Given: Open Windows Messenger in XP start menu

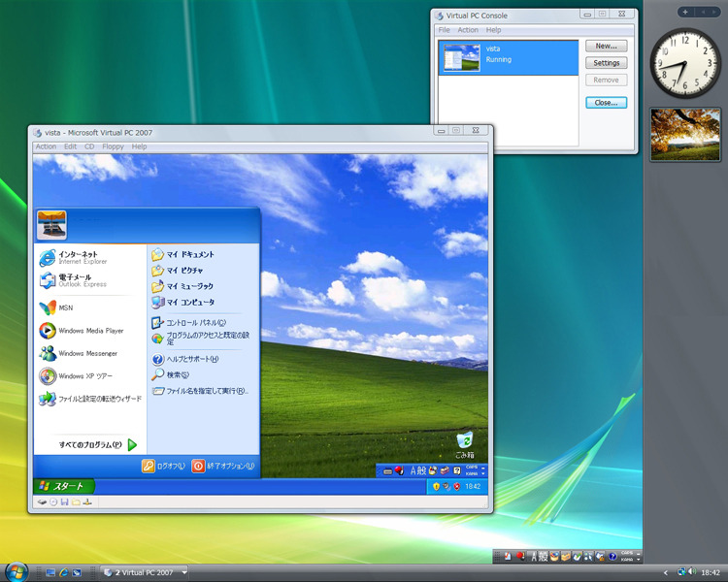Looking at the screenshot, I should pyautogui.click(x=79, y=353).
